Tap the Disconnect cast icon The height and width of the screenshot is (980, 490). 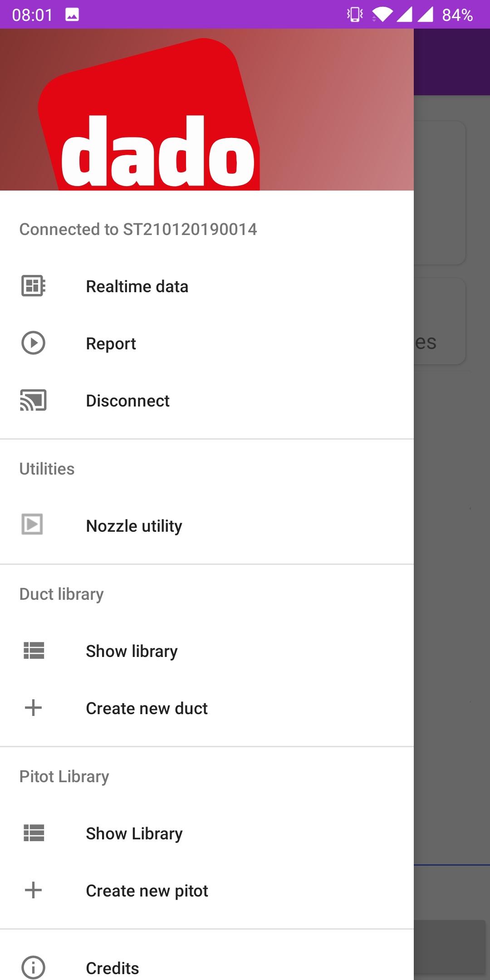click(33, 401)
